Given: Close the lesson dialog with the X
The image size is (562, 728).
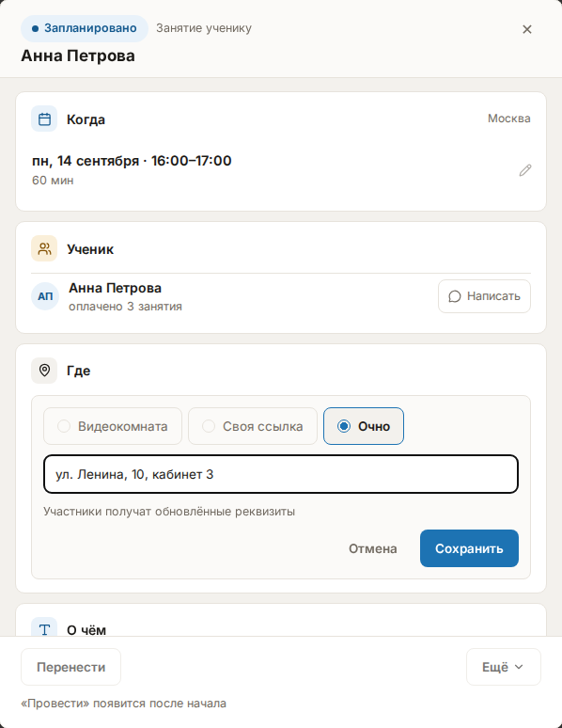Looking at the screenshot, I should (x=526, y=29).
